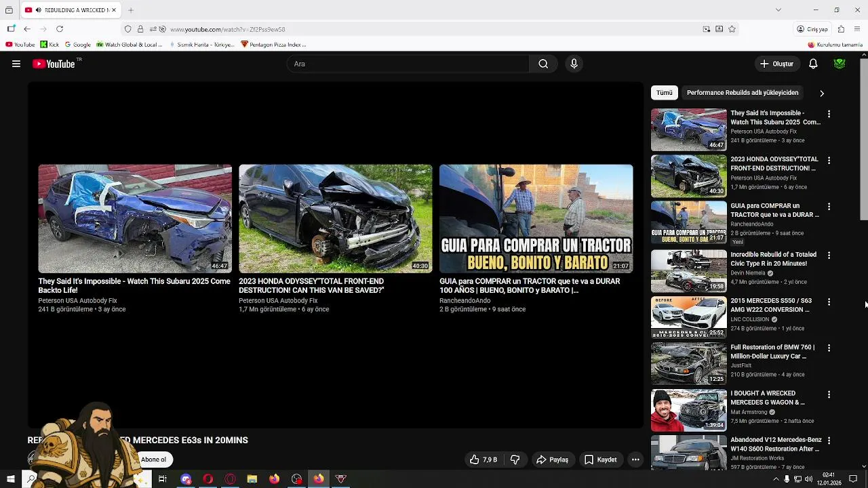Image resolution: width=868 pixels, height=488 pixels.
Task: Open Full Restoration of BMW 760 title
Action: 772,352
